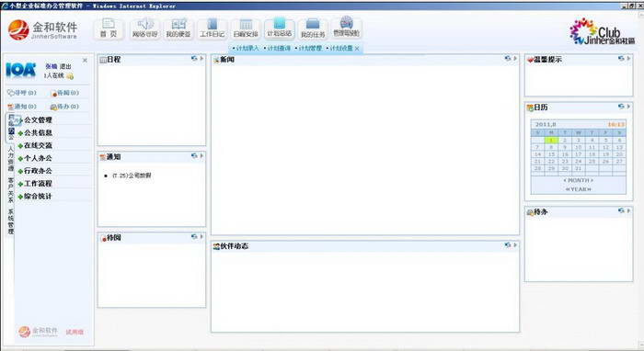
Task: Expand the 公文管理 tree item
Action: click(38, 120)
